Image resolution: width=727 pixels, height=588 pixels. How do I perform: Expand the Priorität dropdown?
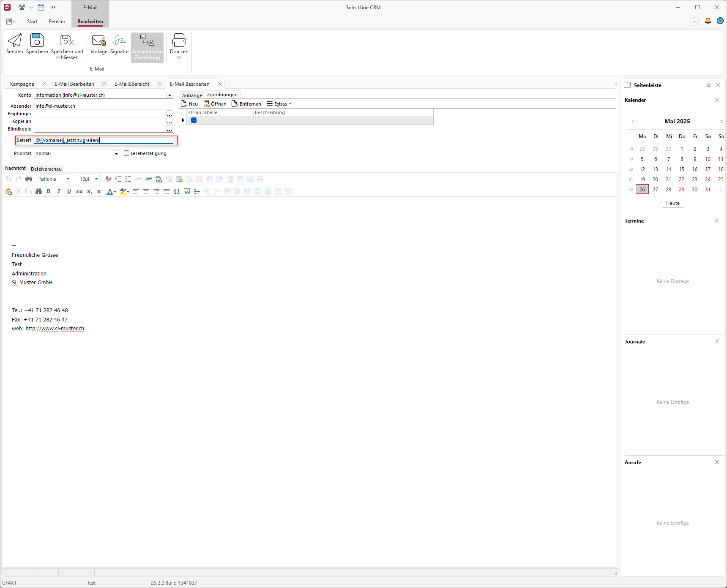tap(116, 154)
